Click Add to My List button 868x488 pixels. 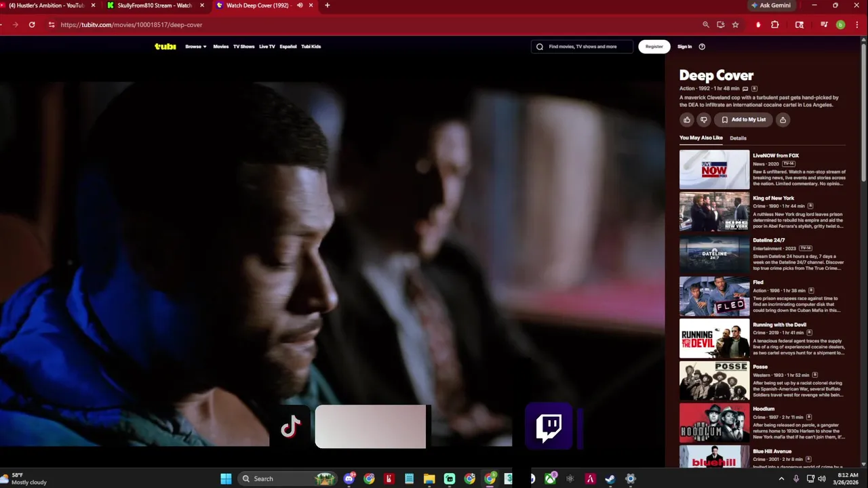coord(743,120)
